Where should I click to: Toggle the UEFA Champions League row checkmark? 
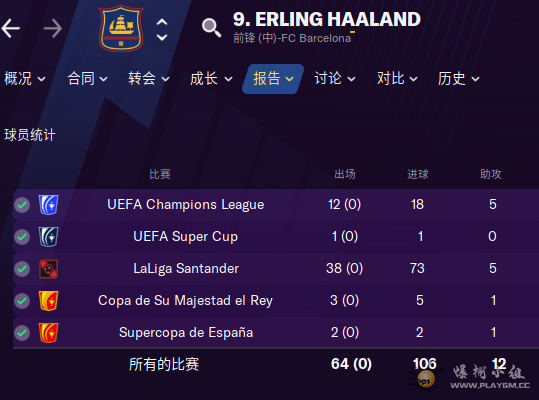[22, 205]
